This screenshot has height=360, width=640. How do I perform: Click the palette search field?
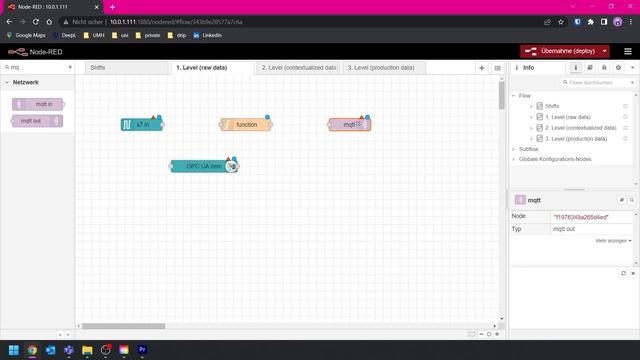[x=38, y=67]
